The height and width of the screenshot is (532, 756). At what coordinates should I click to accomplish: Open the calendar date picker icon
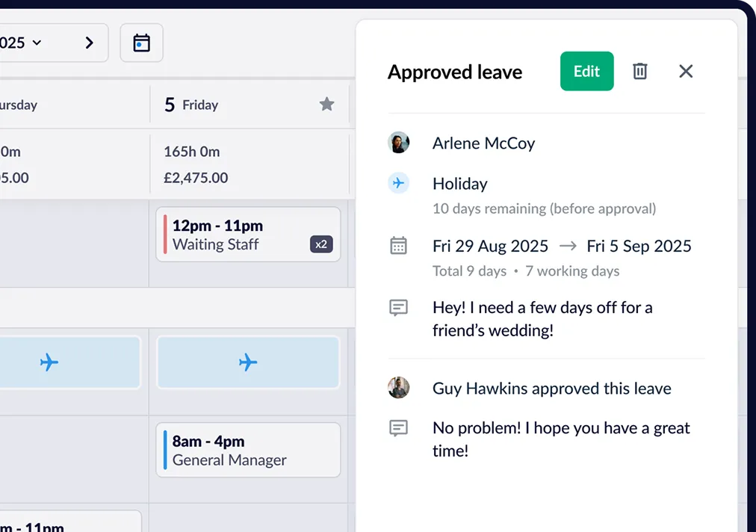141,43
